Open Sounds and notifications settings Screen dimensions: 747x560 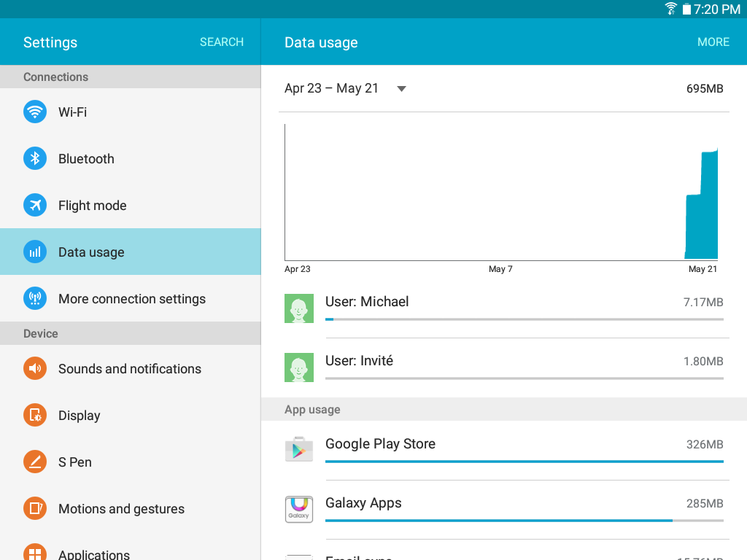click(131, 368)
